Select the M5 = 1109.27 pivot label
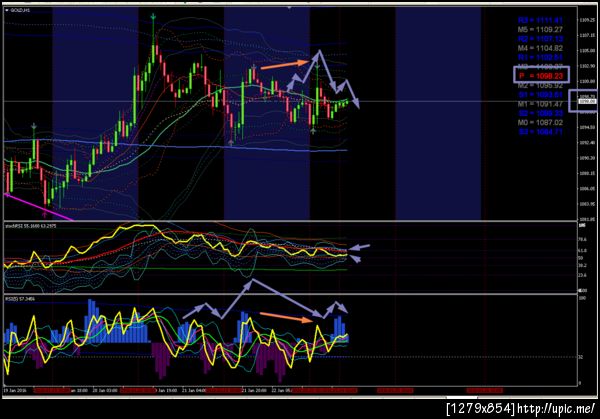 point(540,29)
